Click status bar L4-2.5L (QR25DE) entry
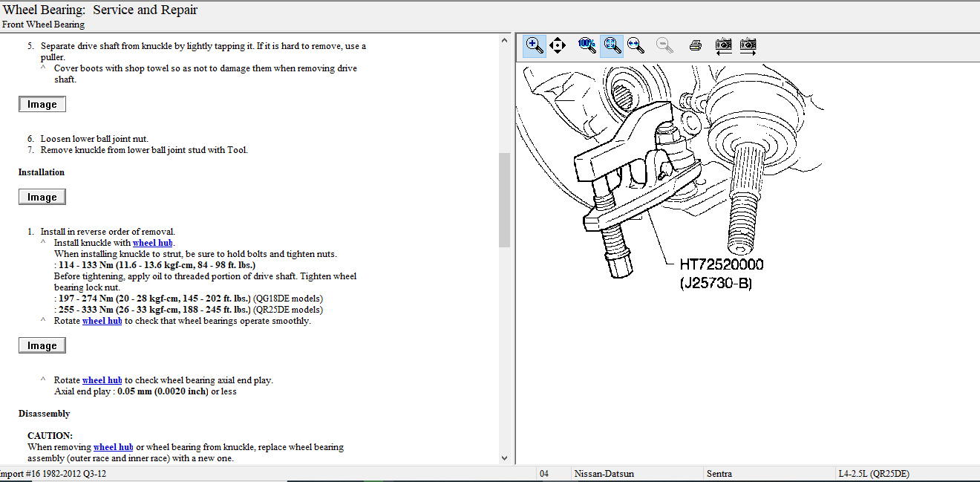Image resolution: width=980 pixels, height=482 pixels. point(872,474)
